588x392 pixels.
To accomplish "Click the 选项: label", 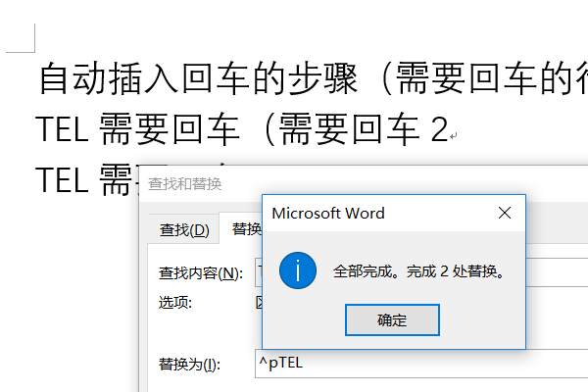I will click(175, 303).
